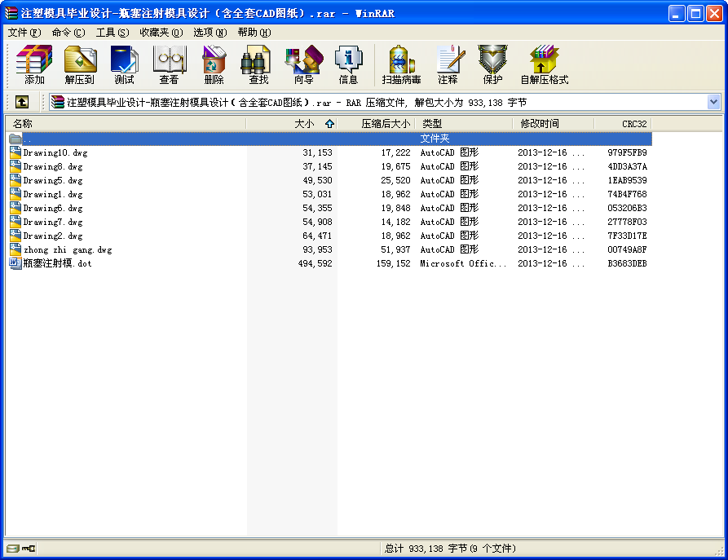Click the 解压到 (Extract To) icon
The image size is (728, 560).
click(80, 65)
